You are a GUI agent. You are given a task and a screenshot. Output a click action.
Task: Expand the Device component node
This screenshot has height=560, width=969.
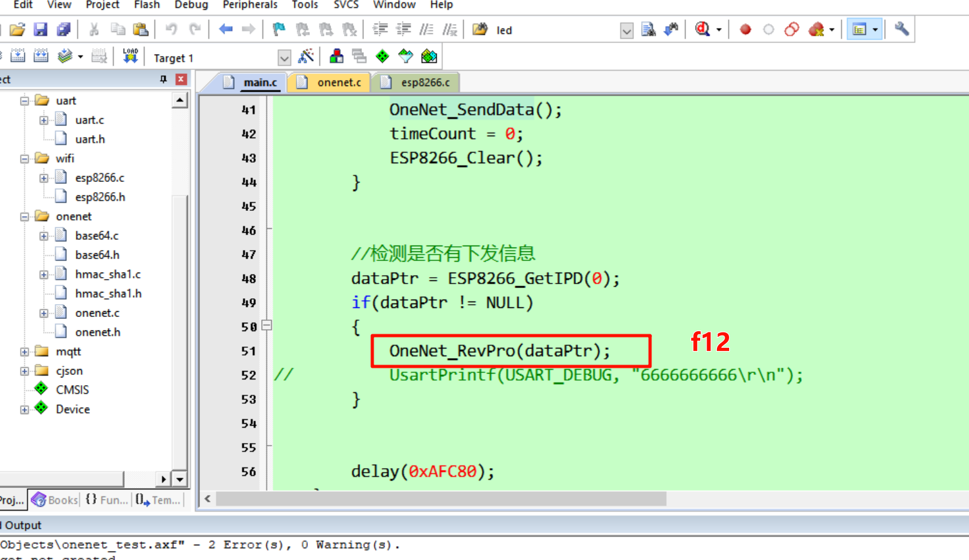(24, 410)
